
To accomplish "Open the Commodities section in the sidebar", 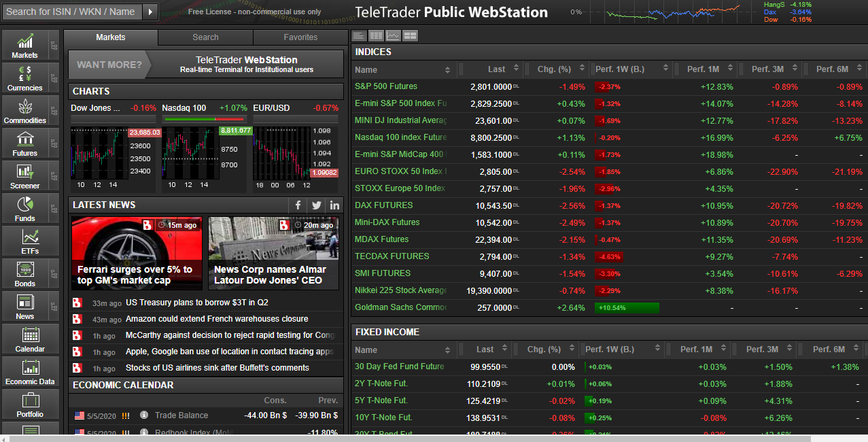I will tap(25, 111).
